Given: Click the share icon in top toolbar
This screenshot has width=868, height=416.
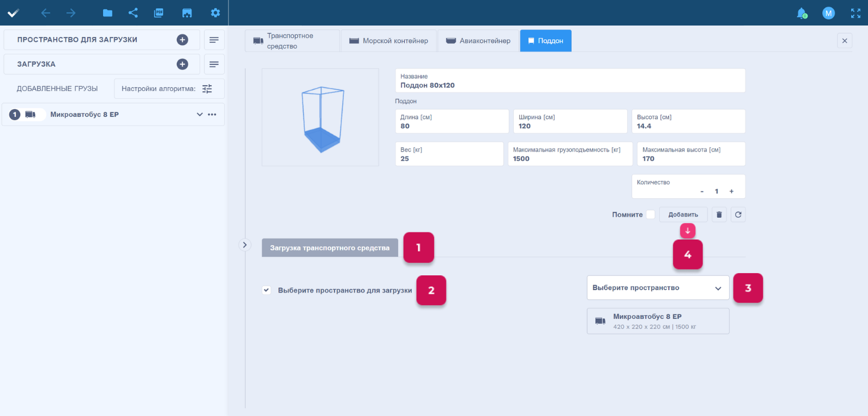Looking at the screenshot, I should click(133, 13).
